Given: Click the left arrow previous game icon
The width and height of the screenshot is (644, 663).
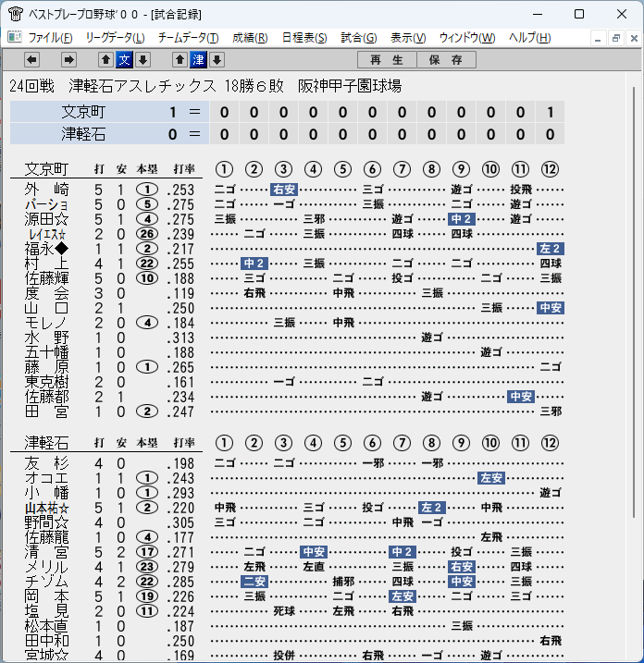Looking at the screenshot, I should (x=31, y=59).
